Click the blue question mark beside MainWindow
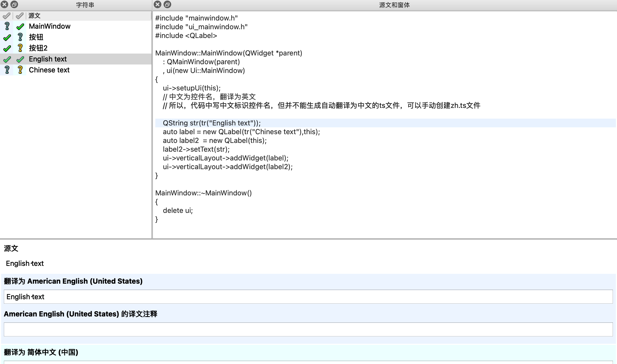The height and width of the screenshot is (364, 617). [7, 26]
